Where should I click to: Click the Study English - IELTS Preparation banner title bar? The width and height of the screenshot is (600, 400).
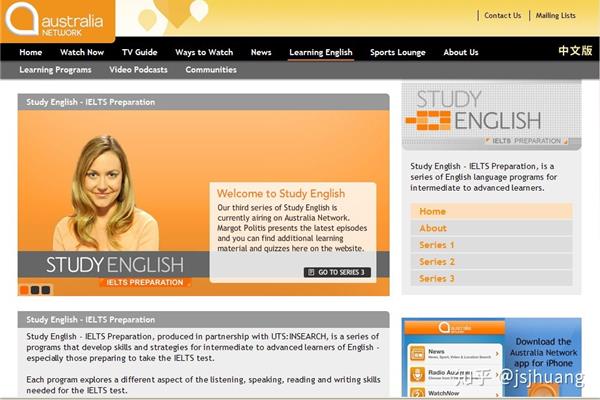coord(204,102)
